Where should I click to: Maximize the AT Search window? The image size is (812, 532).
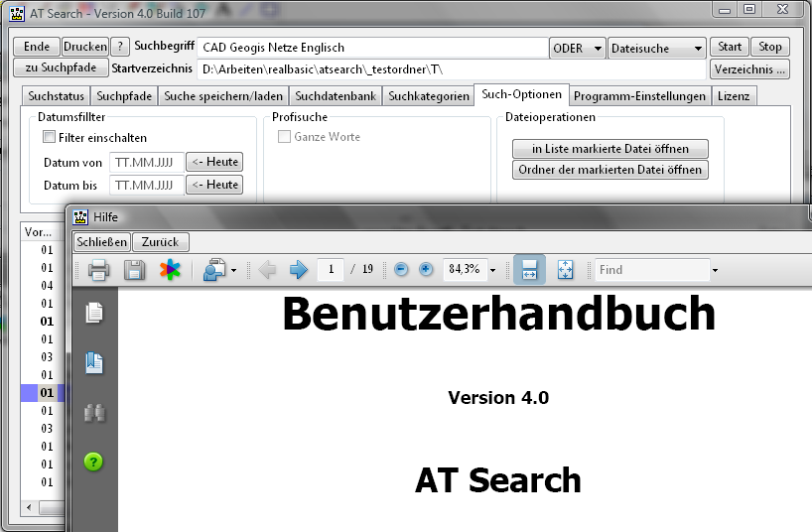coord(749,9)
